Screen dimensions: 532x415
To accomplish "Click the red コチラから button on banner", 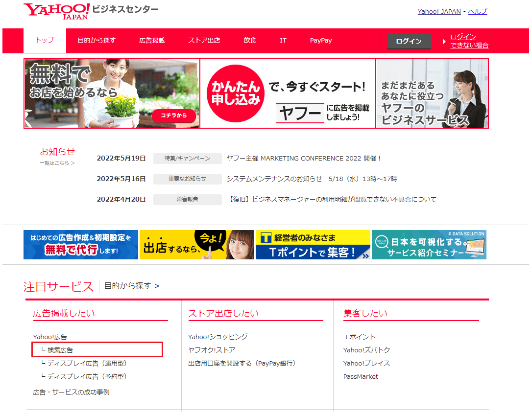I will [x=174, y=116].
